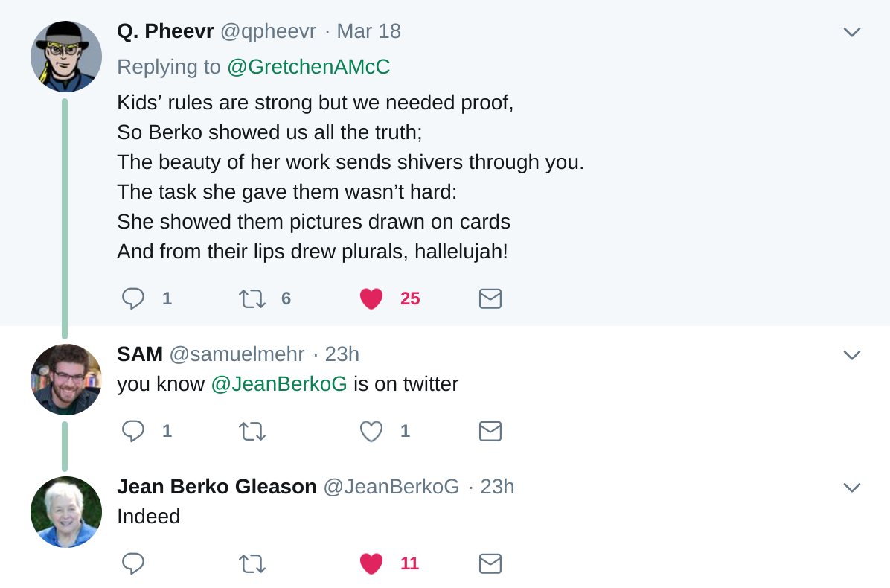Send Q. Pheevr's tweet via direct message

tap(490, 298)
